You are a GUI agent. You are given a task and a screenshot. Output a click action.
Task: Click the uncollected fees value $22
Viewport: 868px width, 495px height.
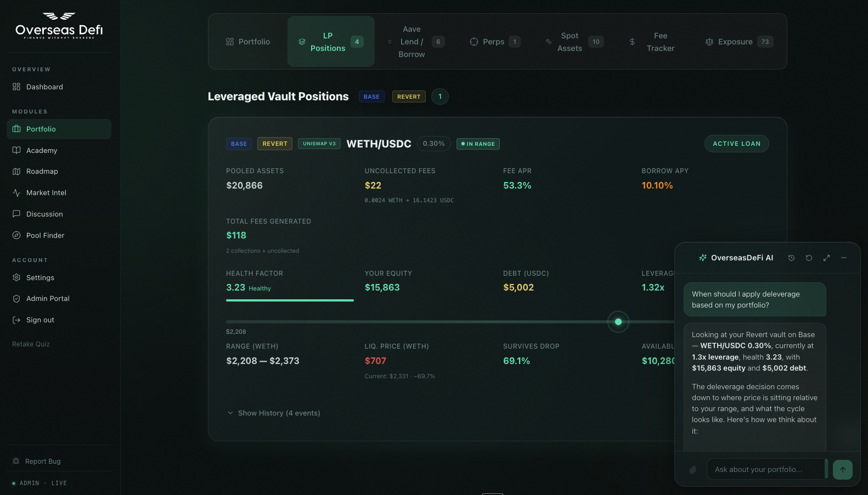[x=373, y=185]
